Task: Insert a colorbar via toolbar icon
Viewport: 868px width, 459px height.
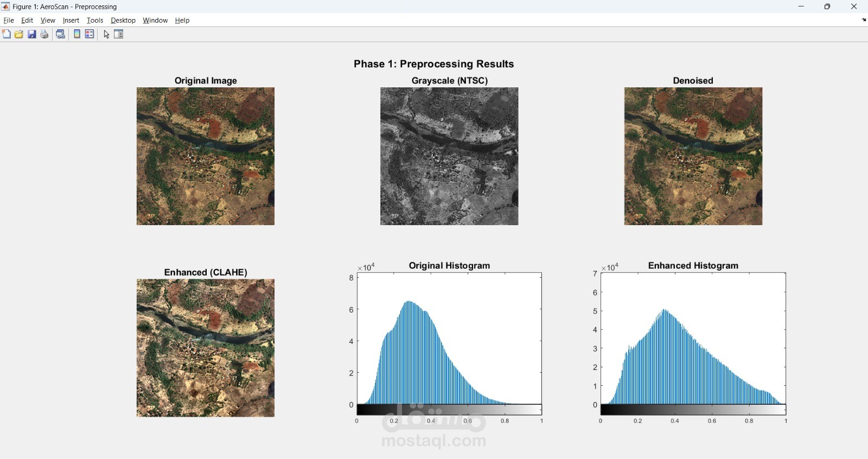Action: [77, 34]
